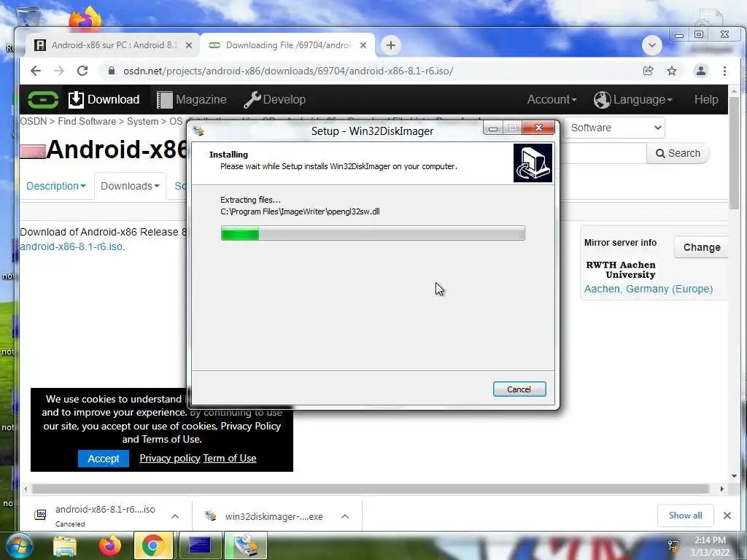Click Help in the OSDN header

click(x=706, y=99)
